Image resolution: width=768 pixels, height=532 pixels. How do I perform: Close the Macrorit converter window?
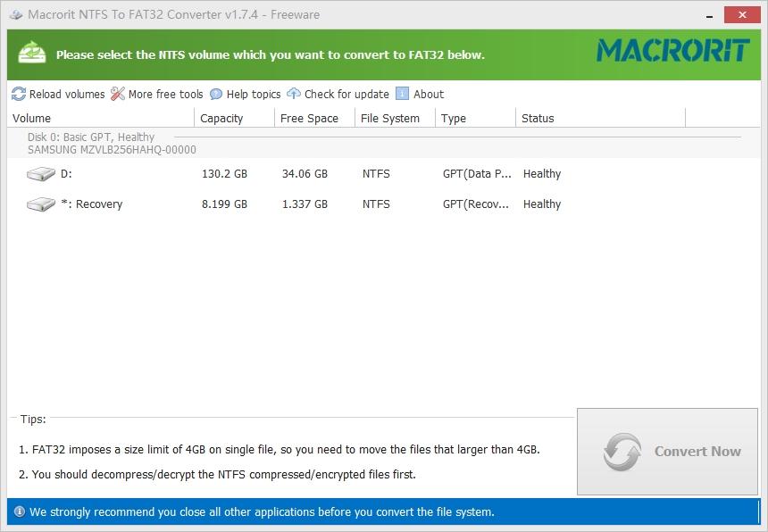pos(742,14)
